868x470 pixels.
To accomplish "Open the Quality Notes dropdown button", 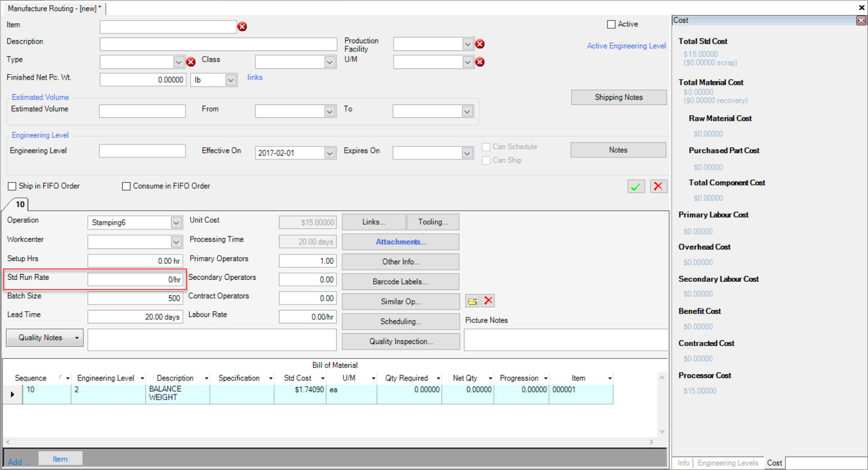I will pos(77,338).
